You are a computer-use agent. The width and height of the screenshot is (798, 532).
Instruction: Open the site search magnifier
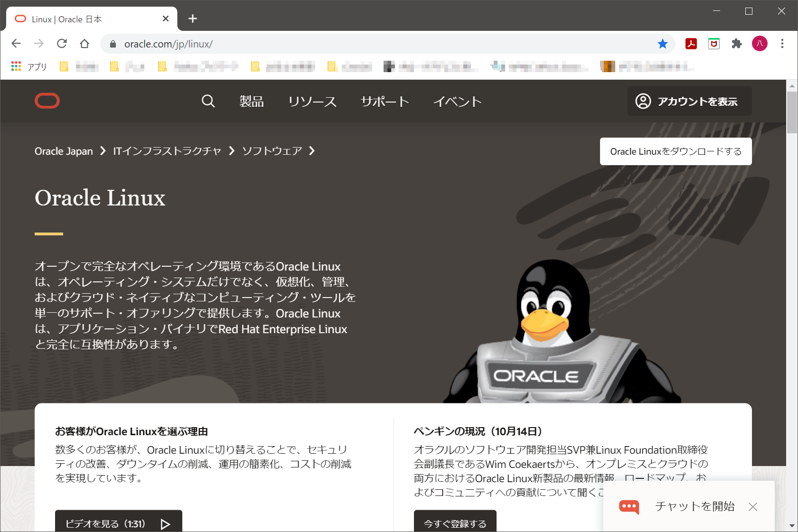pyautogui.click(x=208, y=101)
